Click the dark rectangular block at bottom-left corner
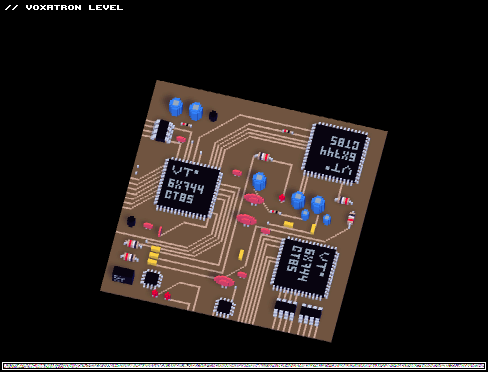 pyautogui.click(x=123, y=275)
